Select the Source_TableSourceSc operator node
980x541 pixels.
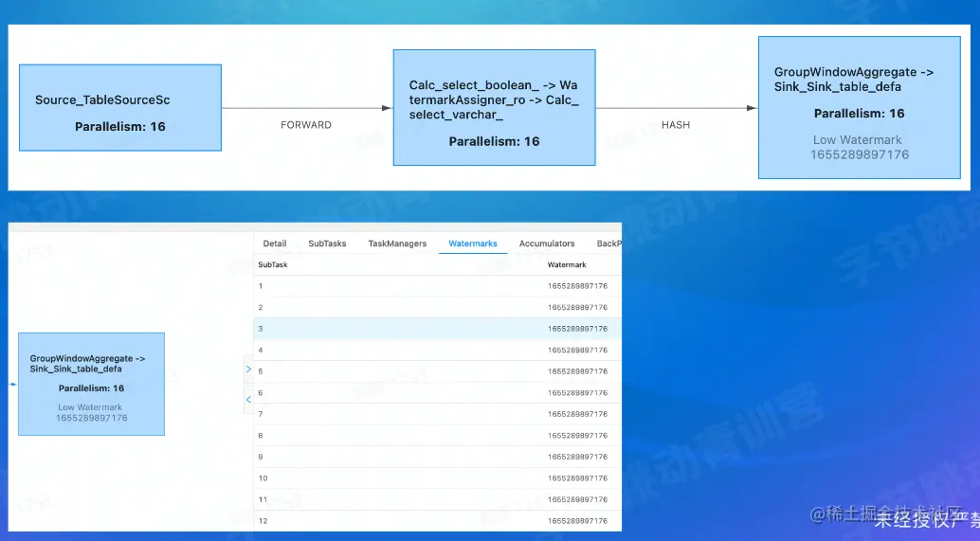pyautogui.click(x=120, y=107)
